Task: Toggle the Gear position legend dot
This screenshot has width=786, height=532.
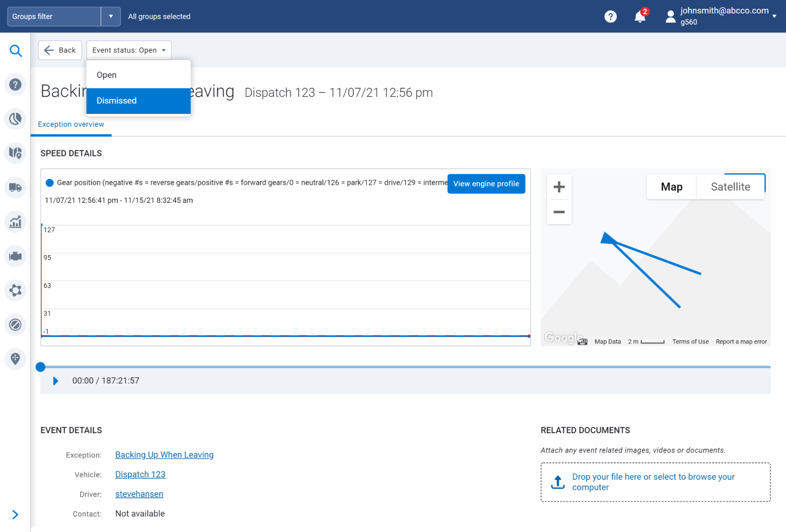Action: point(50,183)
